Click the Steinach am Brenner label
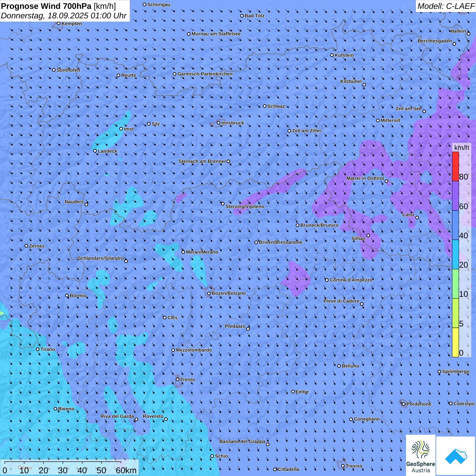The width and height of the screenshot is (476, 476). click(x=202, y=161)
